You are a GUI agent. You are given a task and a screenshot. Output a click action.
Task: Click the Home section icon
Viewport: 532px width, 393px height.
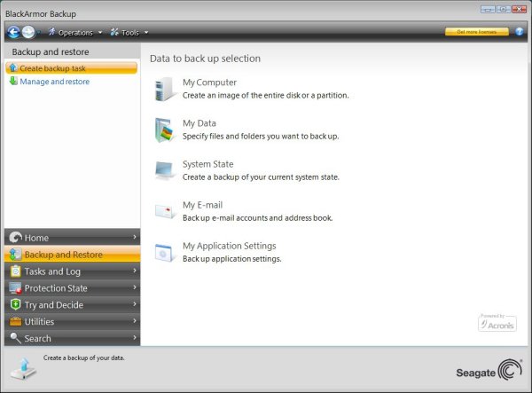pos(15,237)
